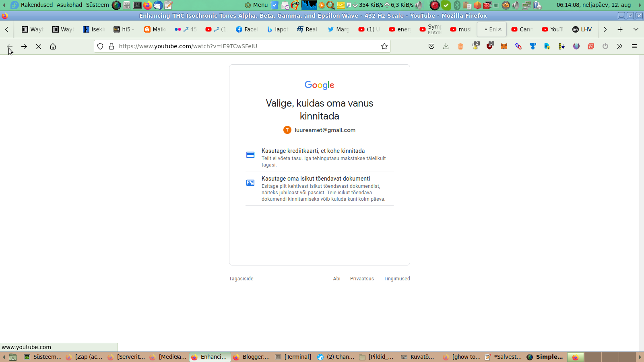List all tabs dropdown
Image resolution: width=644 pixels, height=362 pixels.
click(636, 29)
